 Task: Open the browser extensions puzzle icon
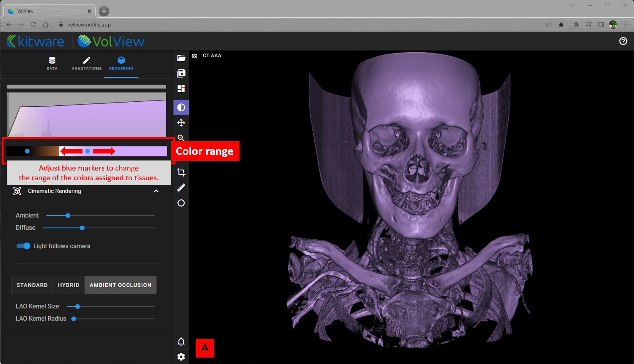pyautogui.click(x=576, y=25)
